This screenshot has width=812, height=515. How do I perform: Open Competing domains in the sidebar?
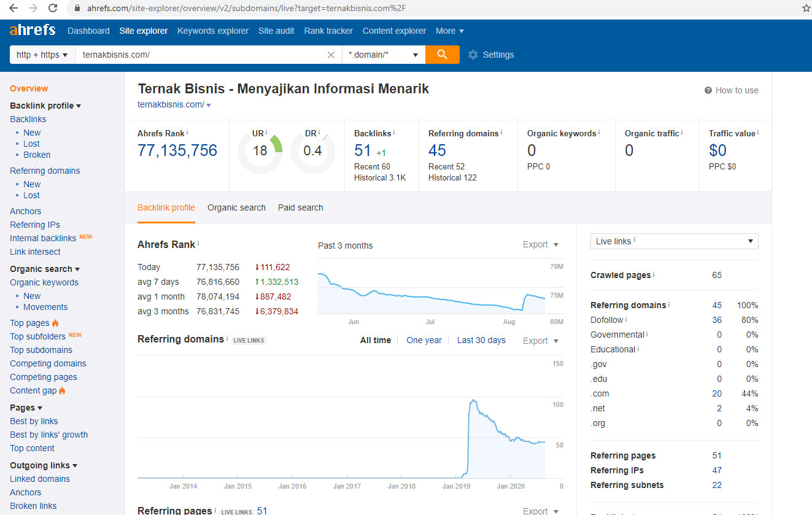tap(48, 363)
